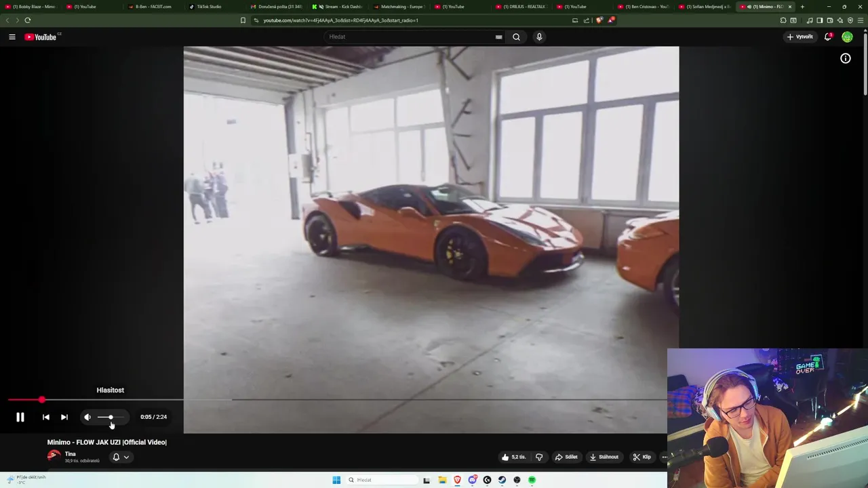
Task: Seek along the red video progress bar
Action: click(339, 400)
